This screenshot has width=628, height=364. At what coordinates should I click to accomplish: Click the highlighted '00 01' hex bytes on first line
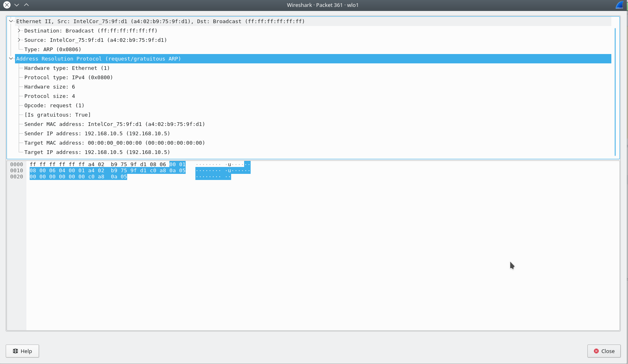pos(178,165)
